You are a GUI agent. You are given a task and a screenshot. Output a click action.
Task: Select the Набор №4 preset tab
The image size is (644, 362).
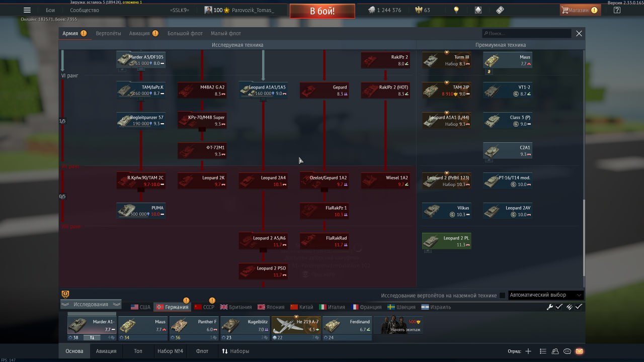click(170, 351)
